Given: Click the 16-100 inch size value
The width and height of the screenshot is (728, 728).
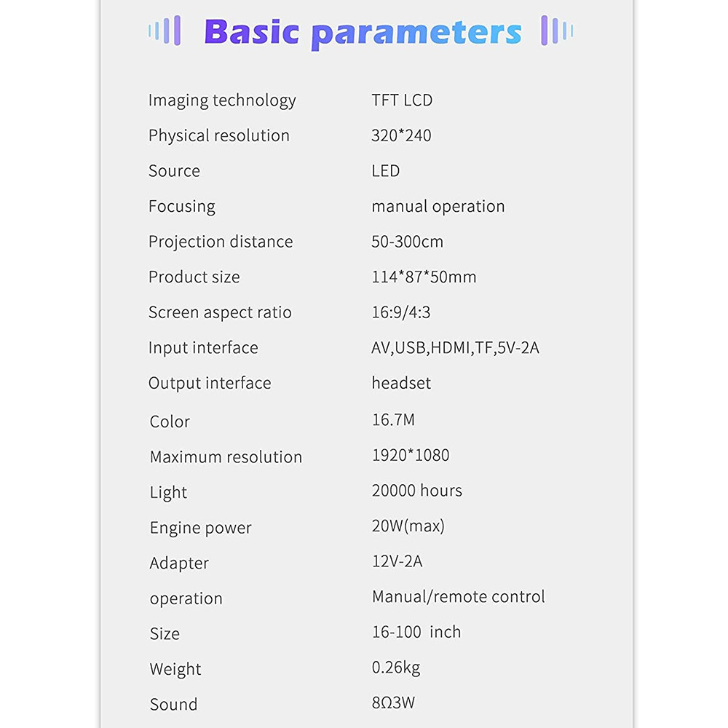Looking at the screenshot, I should [x=416, y=632].
